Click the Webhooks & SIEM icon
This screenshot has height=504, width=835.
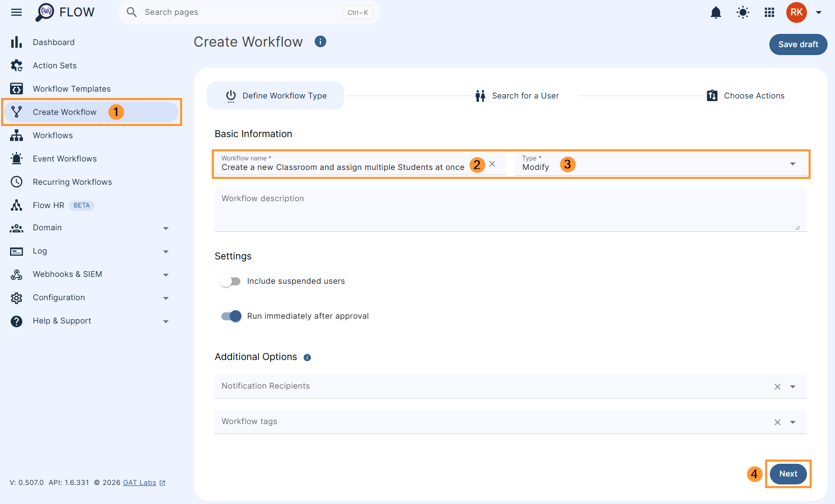pyautogui.click(x=16, y=275)
